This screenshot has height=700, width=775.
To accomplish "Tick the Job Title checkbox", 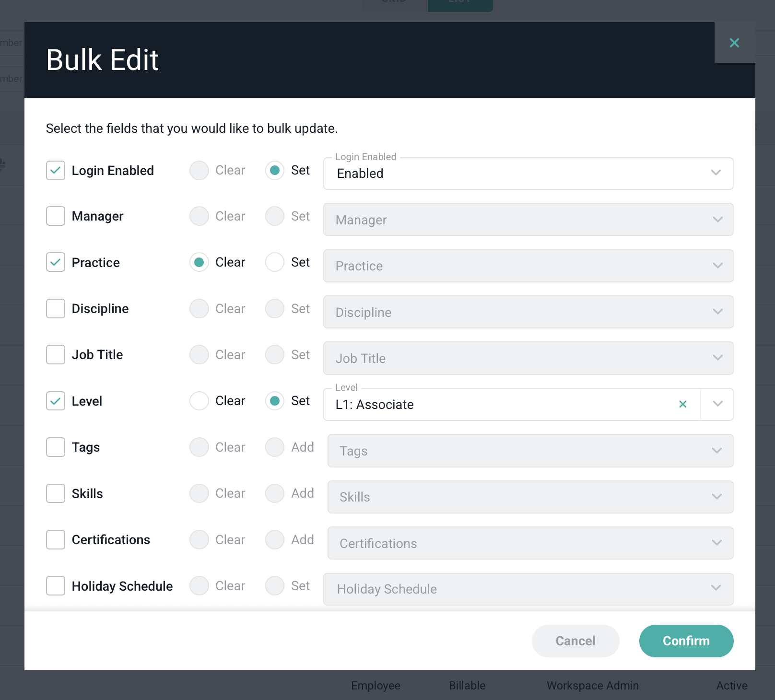I will click(x=56, y=355).
